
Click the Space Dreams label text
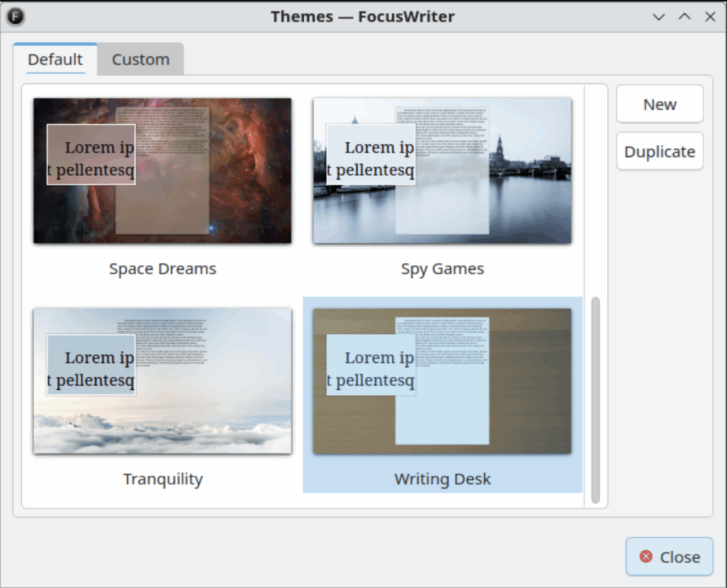point(163,268)
